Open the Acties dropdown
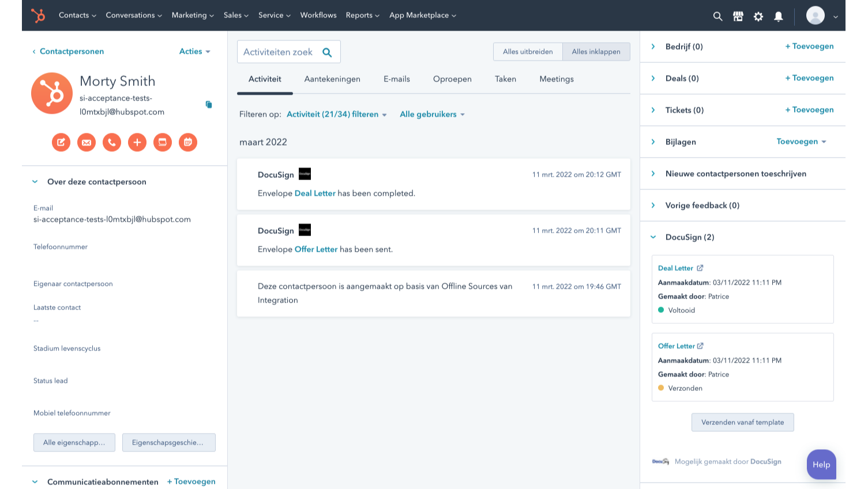This screenshot has height=489, width=868. coord(195,51)
